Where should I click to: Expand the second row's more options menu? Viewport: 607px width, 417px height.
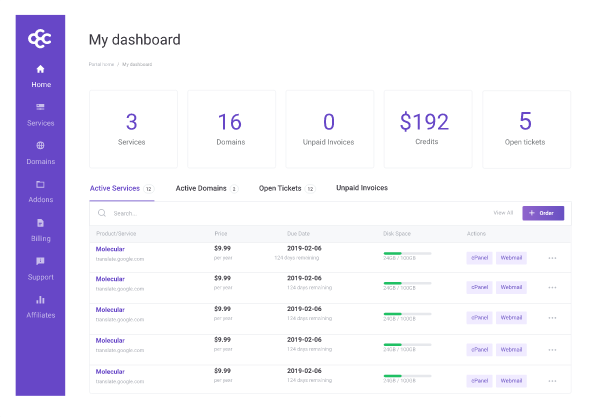click(551, 288)
